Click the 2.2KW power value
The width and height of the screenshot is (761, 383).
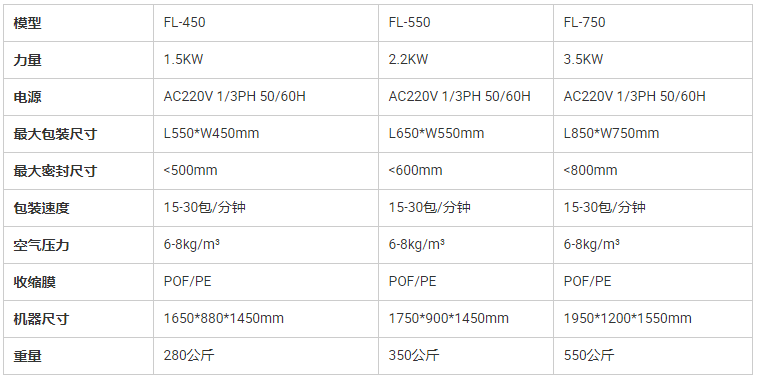coord(408,59)
